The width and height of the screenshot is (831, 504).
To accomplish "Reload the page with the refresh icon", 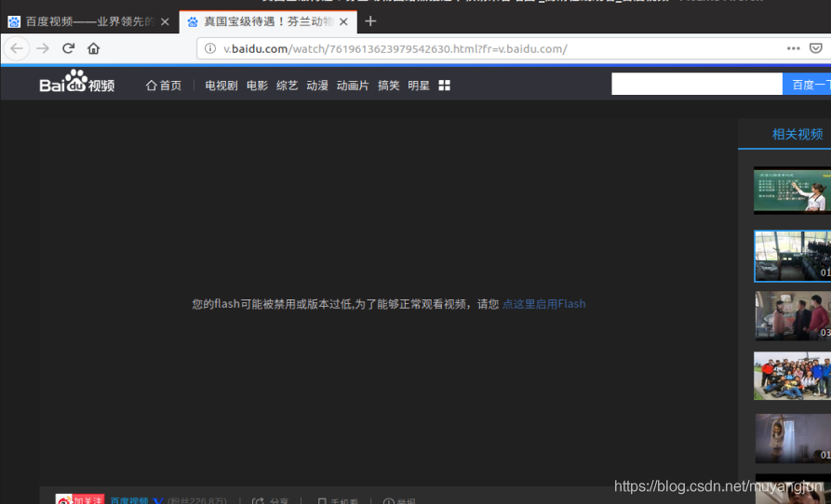I will 68,48.
